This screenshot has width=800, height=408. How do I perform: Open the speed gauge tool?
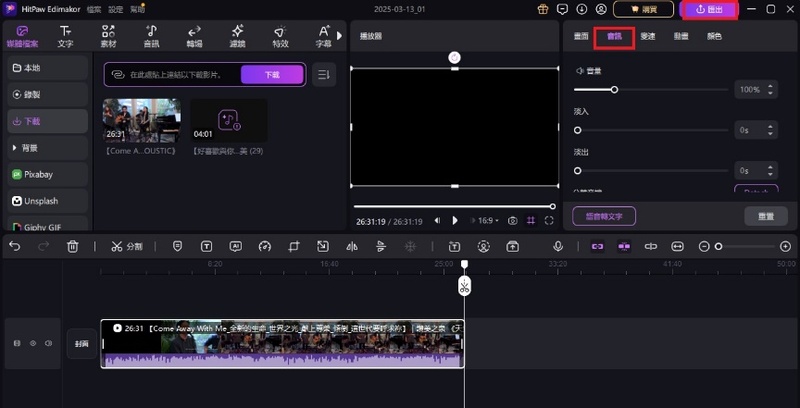pyautogui.click(x=264, y=247)
